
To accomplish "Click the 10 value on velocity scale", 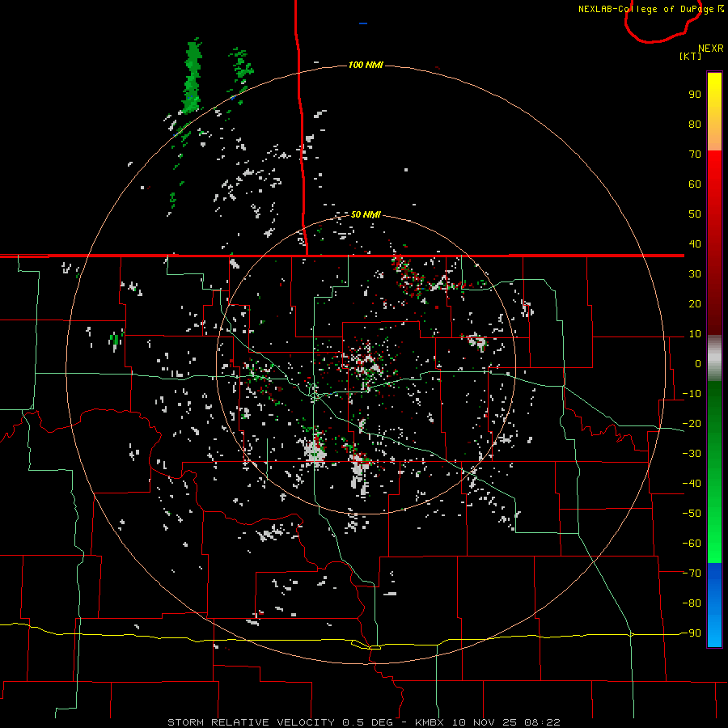I will [x=695, y=334].
